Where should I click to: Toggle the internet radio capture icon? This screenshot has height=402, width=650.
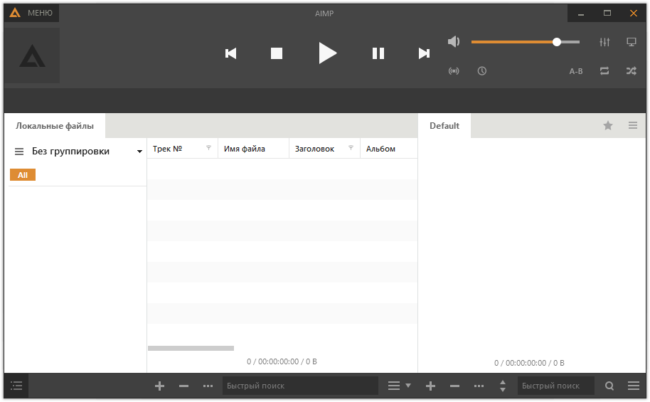click(454, 71)
